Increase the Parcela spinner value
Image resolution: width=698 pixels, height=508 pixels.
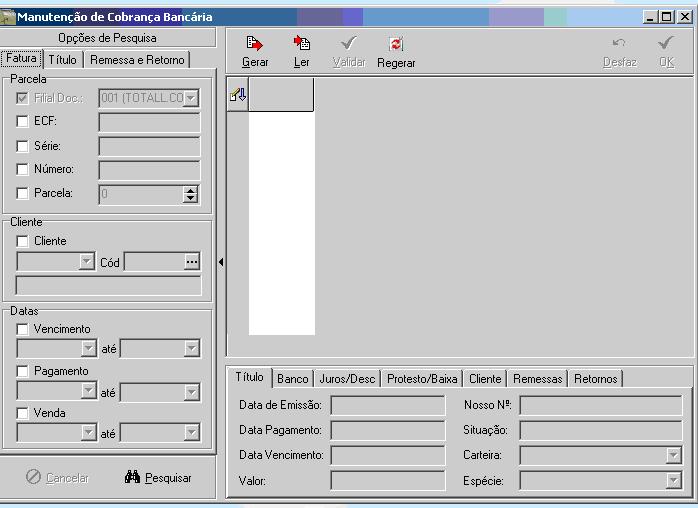click(x=191, y=190)
